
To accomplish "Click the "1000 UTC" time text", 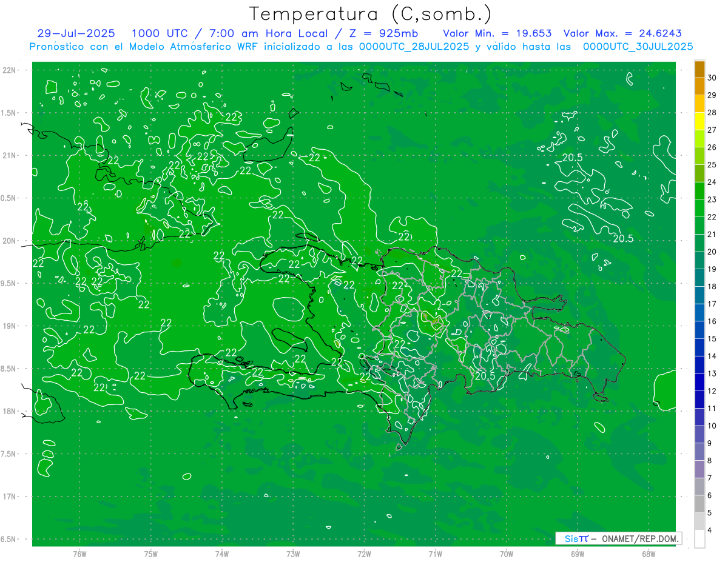I will click(x=160, y=33).
